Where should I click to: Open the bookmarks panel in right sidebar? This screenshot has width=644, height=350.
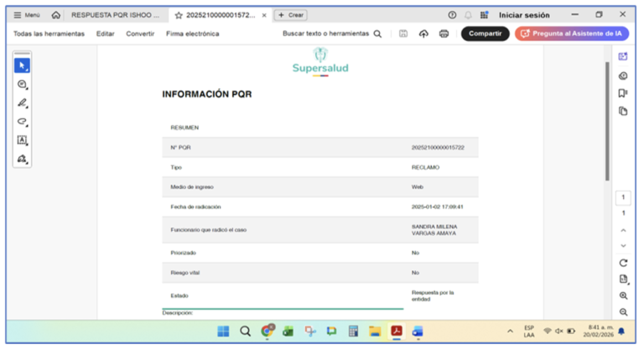[623, 93]
